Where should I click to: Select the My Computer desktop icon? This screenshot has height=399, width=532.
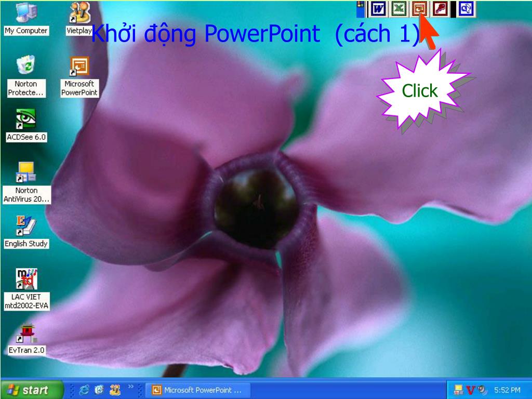(26, 18)
